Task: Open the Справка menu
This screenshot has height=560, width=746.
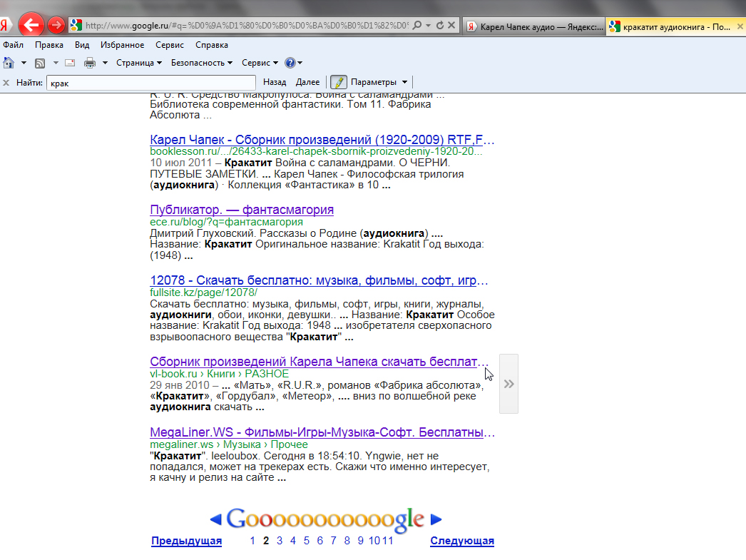Action: (212, 45)
